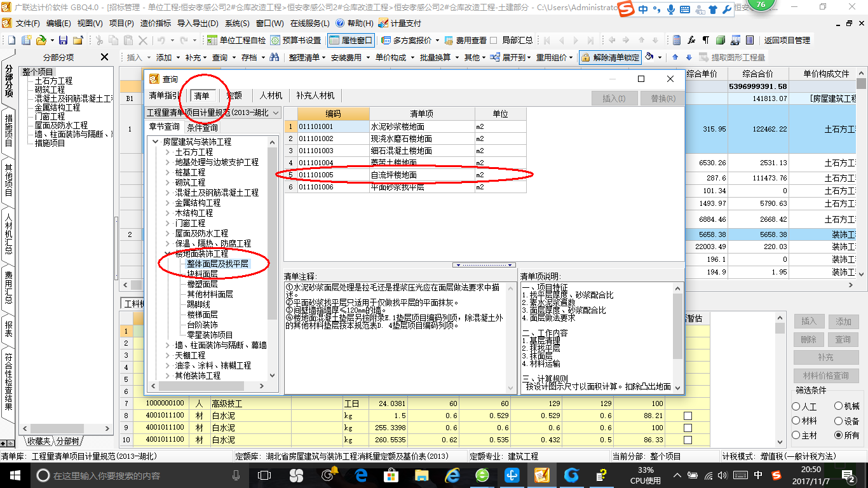868x488 pixels.
Task: Open Windows Start menu
Action: pos(15,475)
